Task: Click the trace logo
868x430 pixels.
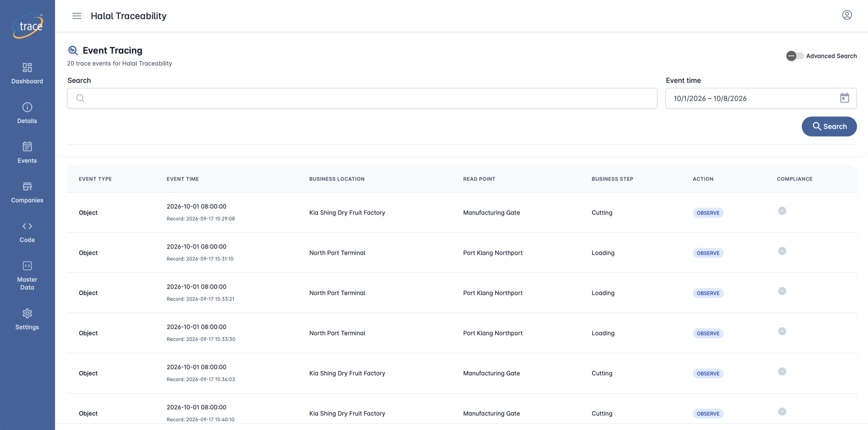Action: coord(27,26)
